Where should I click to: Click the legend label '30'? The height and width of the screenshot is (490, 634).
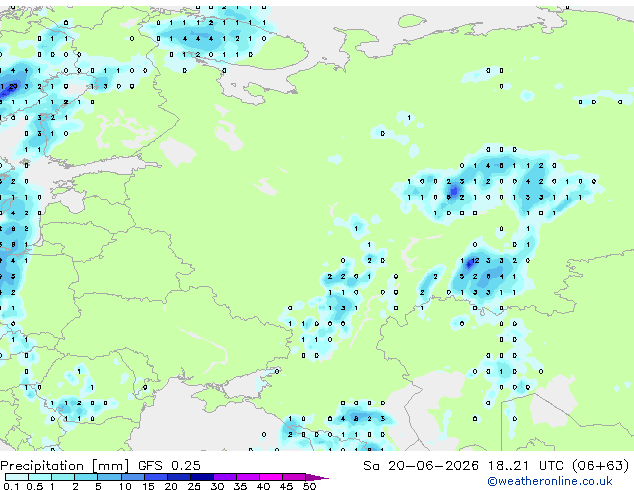217,486
